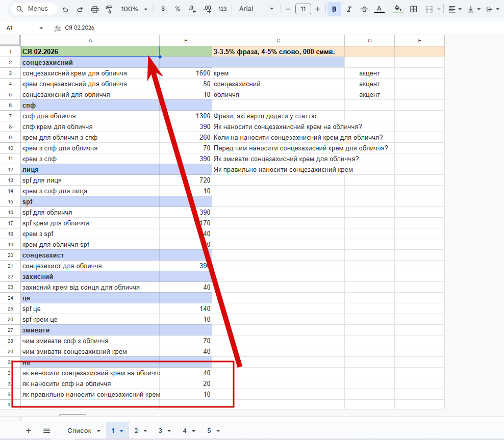Image resolution: width=504 pixels, height=440 pixels.
Task: Decrease decimal places
Action: click(x=192, y=9)
